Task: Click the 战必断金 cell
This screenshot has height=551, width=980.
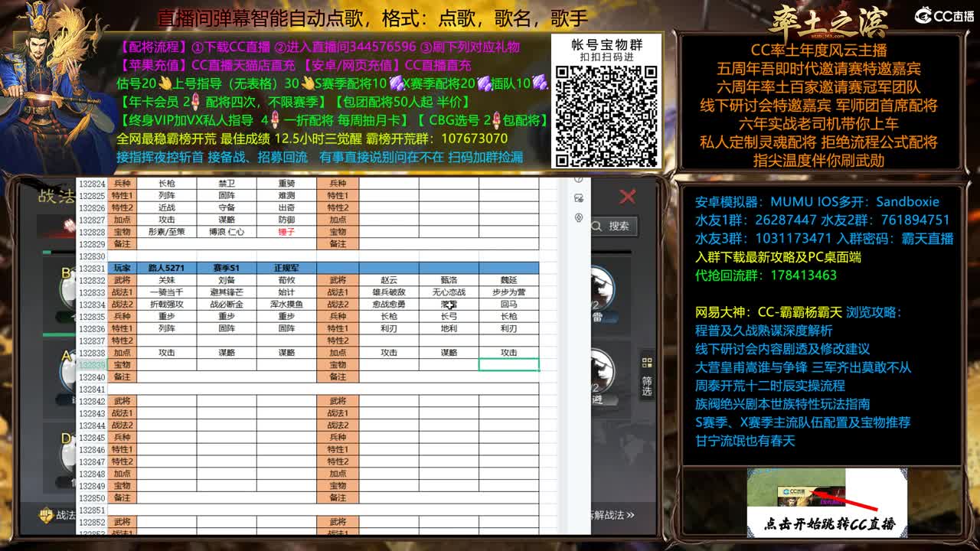Action: pyautogui.click(x=226, y=305)
